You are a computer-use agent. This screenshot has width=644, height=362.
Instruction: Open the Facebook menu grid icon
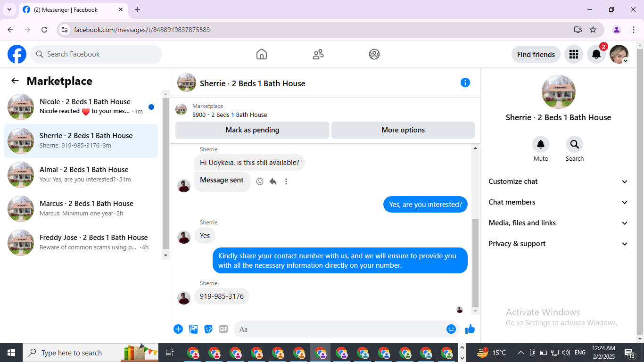(574, 54)
